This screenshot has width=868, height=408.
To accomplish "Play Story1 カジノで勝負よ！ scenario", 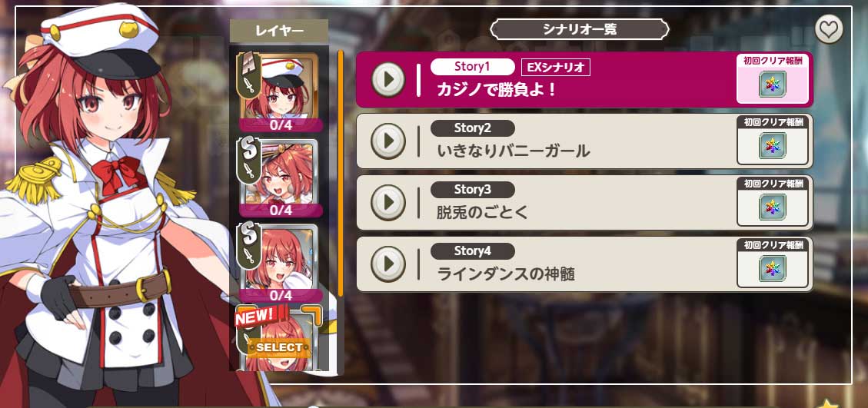I will [x=388, y=80].
